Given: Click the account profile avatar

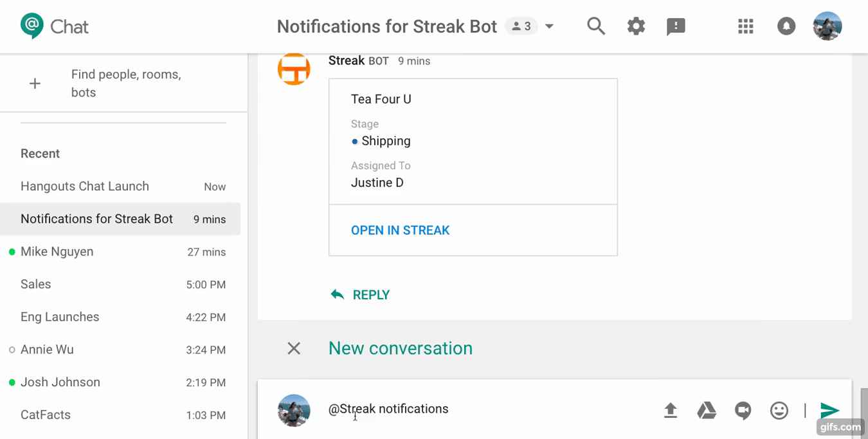Looking at the screenshot, I should click(x=827, y=26).
